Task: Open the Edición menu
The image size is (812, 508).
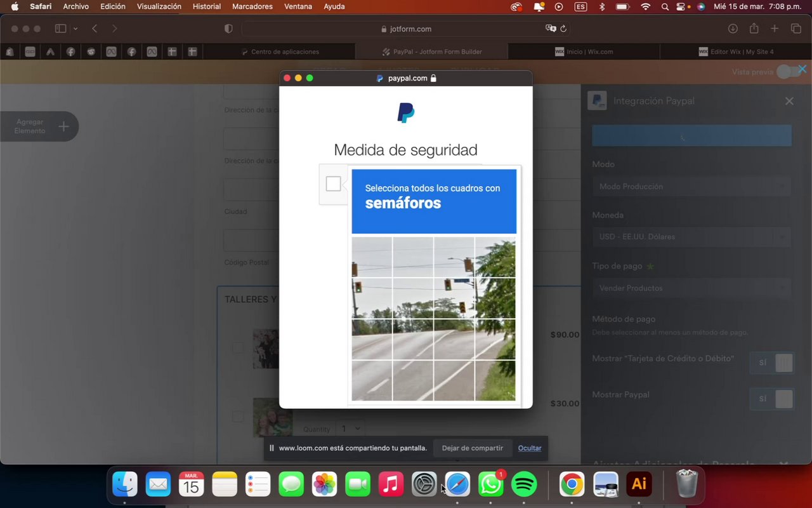Action: pyautogui.click(x=113, y=6)
